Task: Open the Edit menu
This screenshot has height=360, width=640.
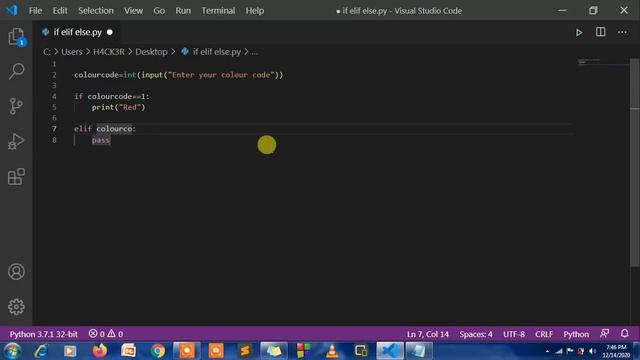Action: tap(60, 11)
